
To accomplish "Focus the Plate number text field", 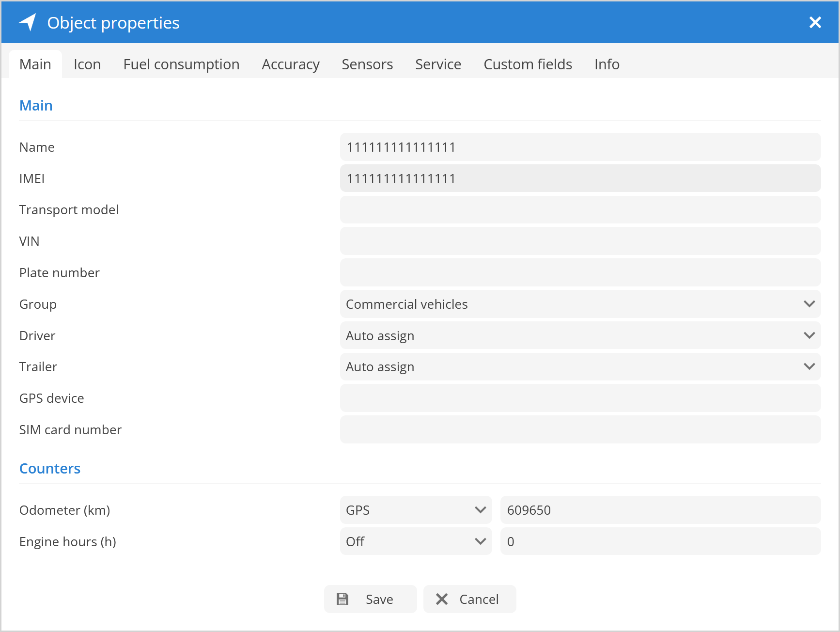I will click(580, 272).
